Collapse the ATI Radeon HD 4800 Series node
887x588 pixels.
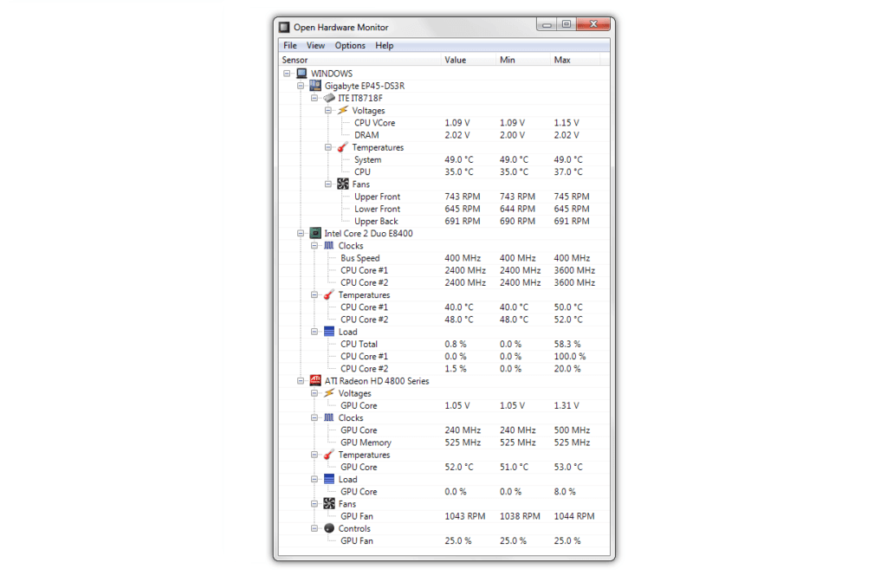click(x=301, y=381)
